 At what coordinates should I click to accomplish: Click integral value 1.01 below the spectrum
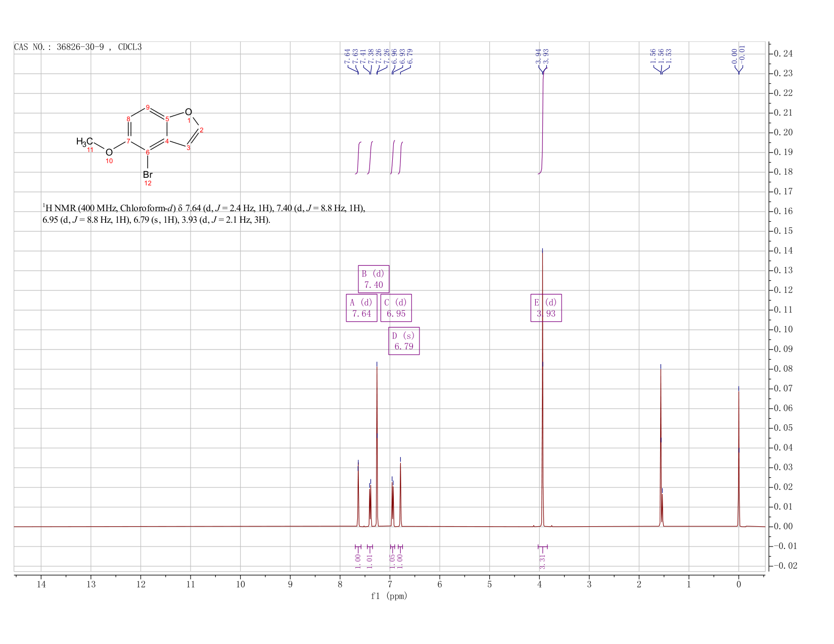click(x=369, y=561)
